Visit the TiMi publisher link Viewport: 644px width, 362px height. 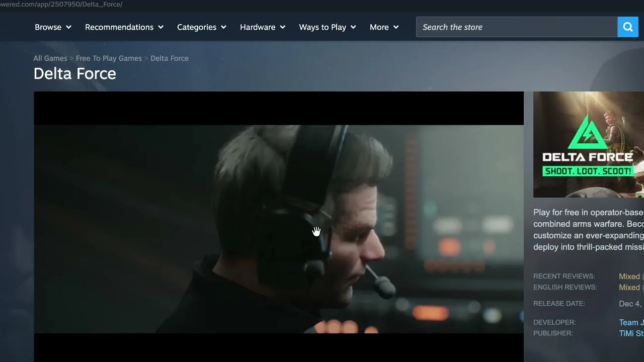click(631, 334)
